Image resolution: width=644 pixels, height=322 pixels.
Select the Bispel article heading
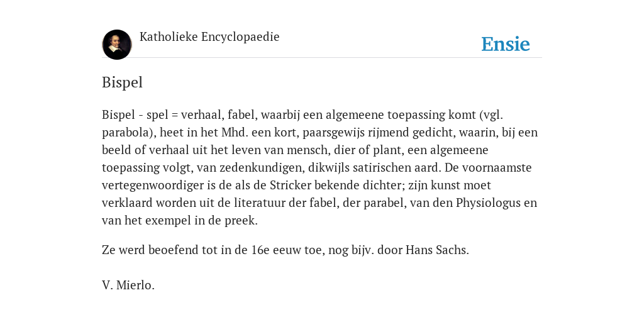point(122,82)
